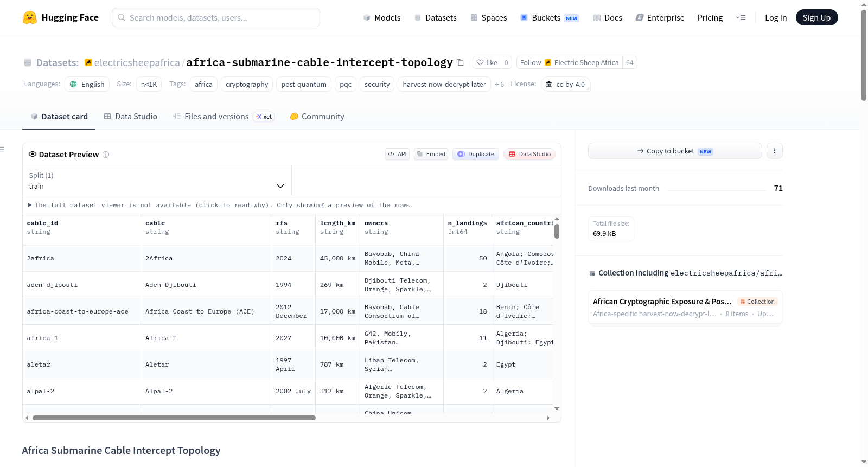This screenshot has width=868, height=467.
Task: Click the left edge sidebar handle icon
Action: (x=2, y=149)
